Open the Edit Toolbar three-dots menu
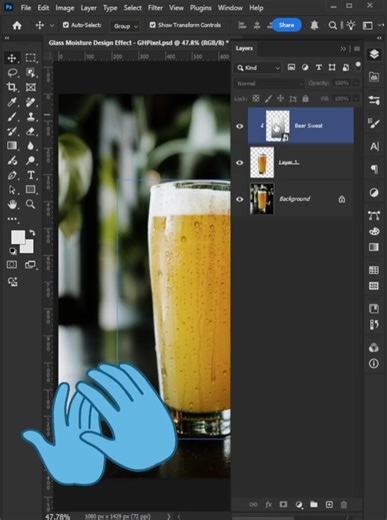 pos(12,219)
